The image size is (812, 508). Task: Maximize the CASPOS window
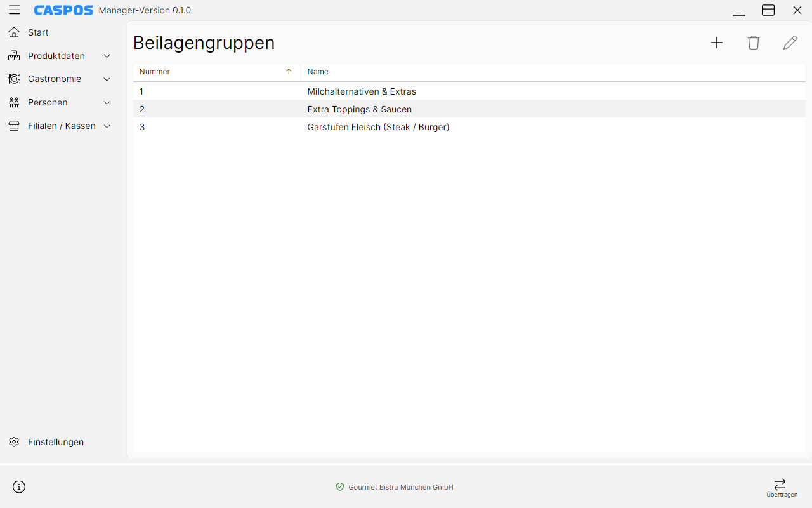coord(768,10)
